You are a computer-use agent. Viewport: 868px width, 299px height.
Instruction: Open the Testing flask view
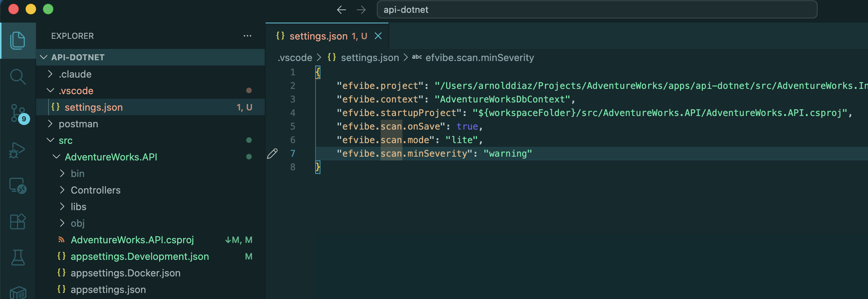[x=18, y=258]
